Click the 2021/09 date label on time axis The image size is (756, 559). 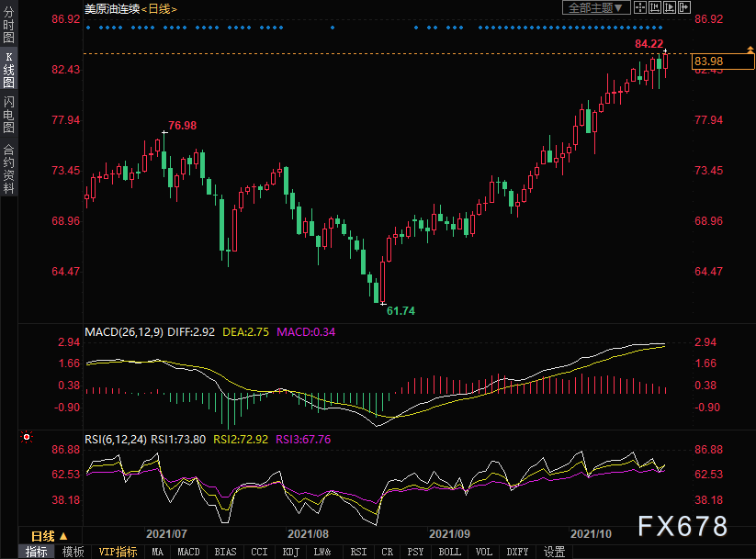pyautogui.click(x=449, y=534)
